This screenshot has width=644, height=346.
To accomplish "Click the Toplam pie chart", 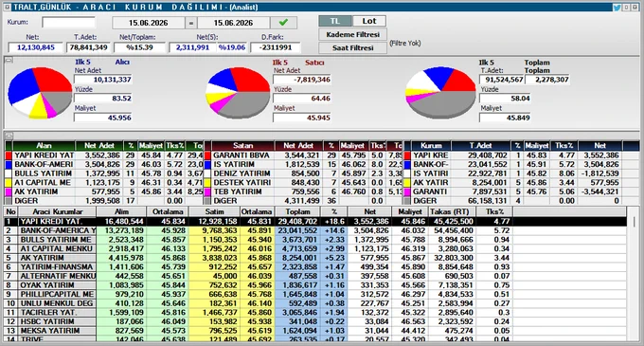I will tap(440, 93).
